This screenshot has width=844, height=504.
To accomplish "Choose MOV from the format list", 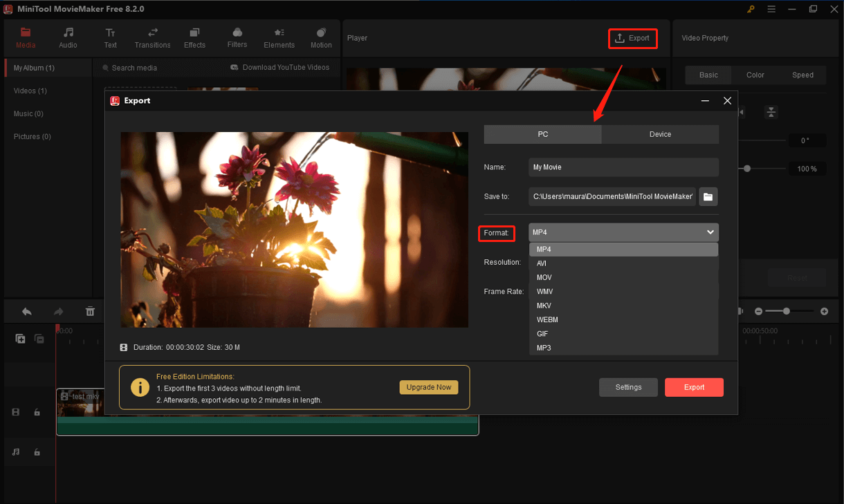I will pos(544,277).
